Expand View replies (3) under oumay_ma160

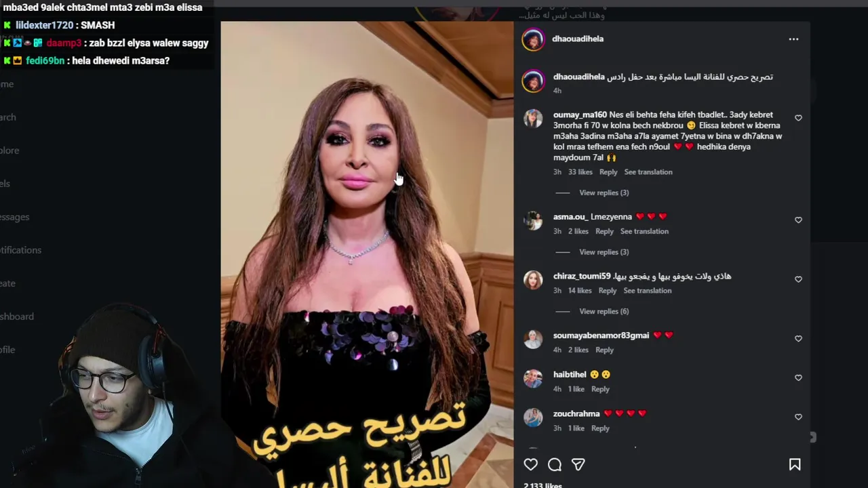point(604,192)
